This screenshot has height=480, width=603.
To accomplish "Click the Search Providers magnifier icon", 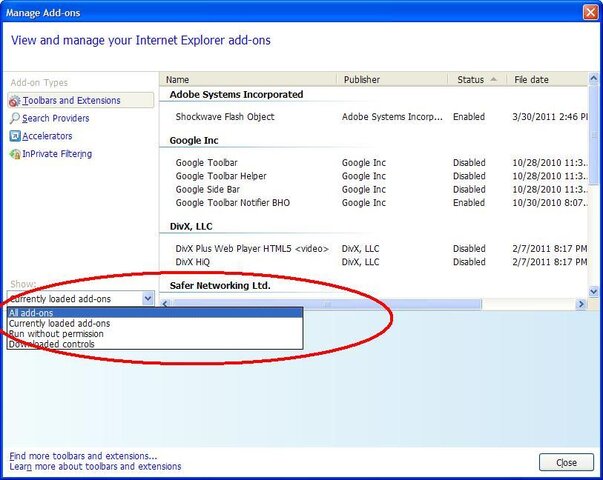I will click(x=15, y=118).
